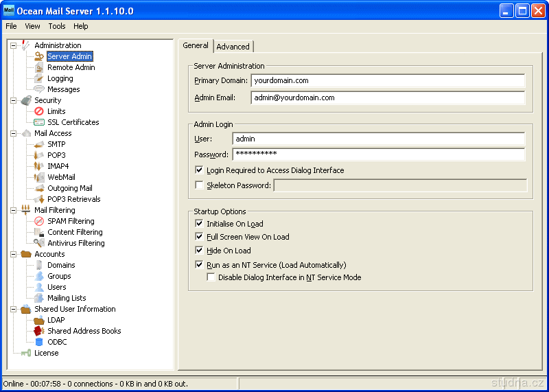Select Remote Admin in the tree
Viewport: 549px width, 392px height.
click(71, 67)
